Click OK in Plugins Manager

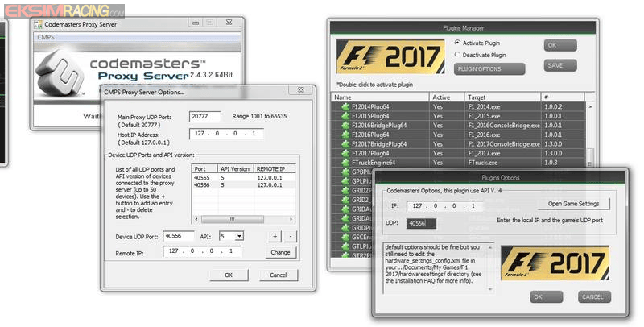[x=560, y=45]
